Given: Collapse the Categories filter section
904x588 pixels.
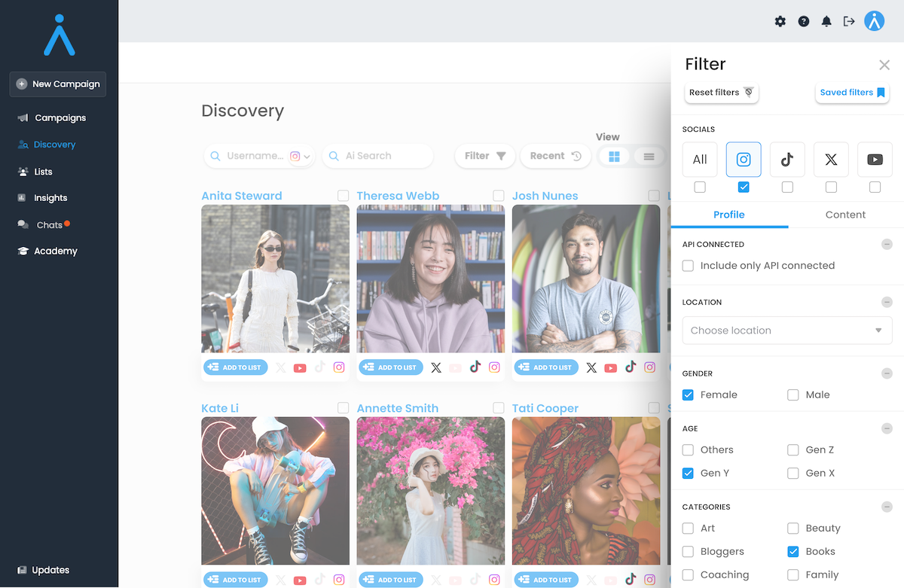Looking at the screenshot, I should [887, 507].
